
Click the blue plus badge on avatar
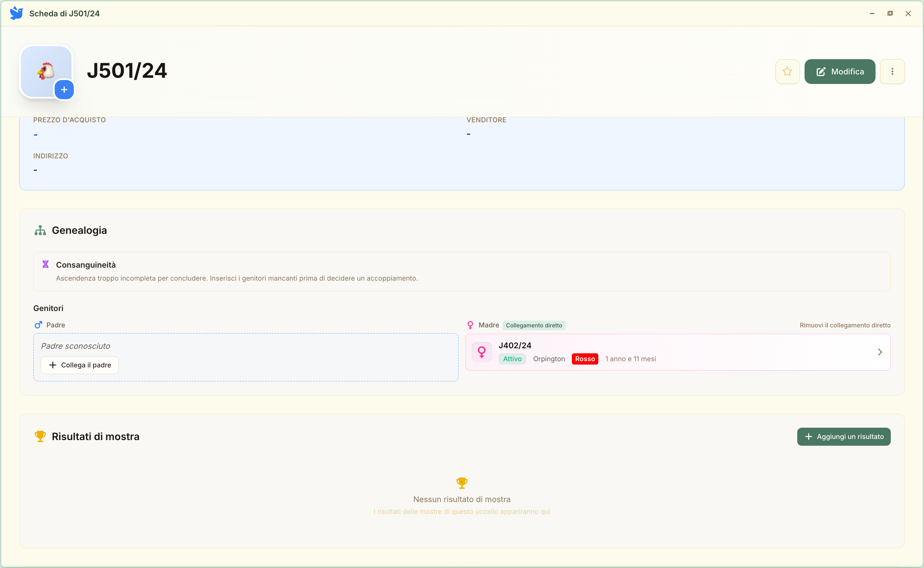pyautogui.click(x=64, y=90)
